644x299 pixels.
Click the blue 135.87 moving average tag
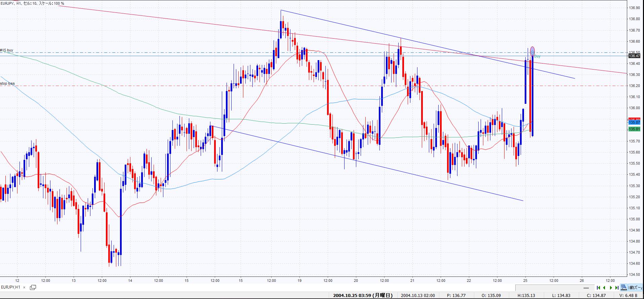tap(634, 123)
